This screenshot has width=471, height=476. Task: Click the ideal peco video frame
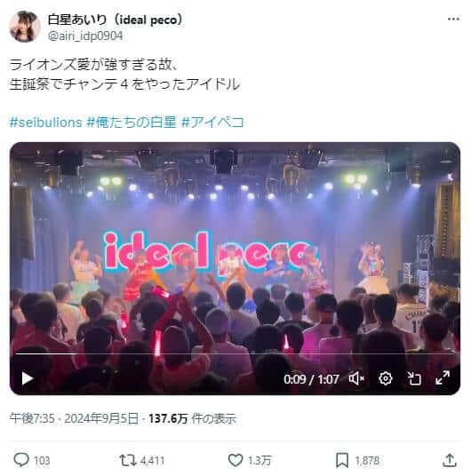tap(235, 249)
